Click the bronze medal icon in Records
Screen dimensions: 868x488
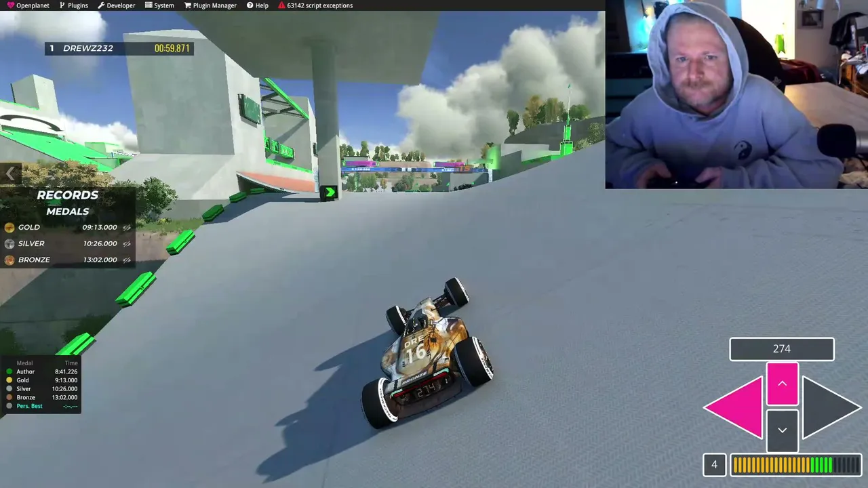9,260
